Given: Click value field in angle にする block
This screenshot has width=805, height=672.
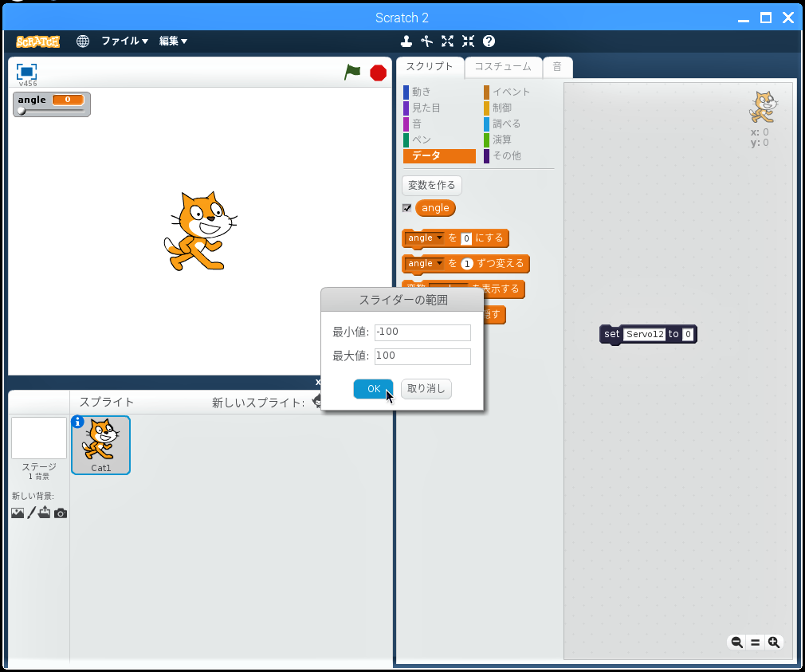Looking at the screenshot, I should [x=466, y=238].
